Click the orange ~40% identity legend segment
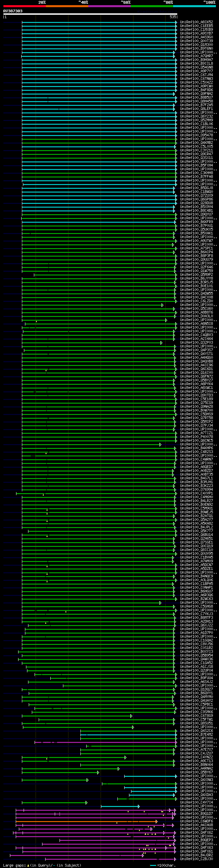219x868 pixels. pyautogui.click(x=67, y=6)
